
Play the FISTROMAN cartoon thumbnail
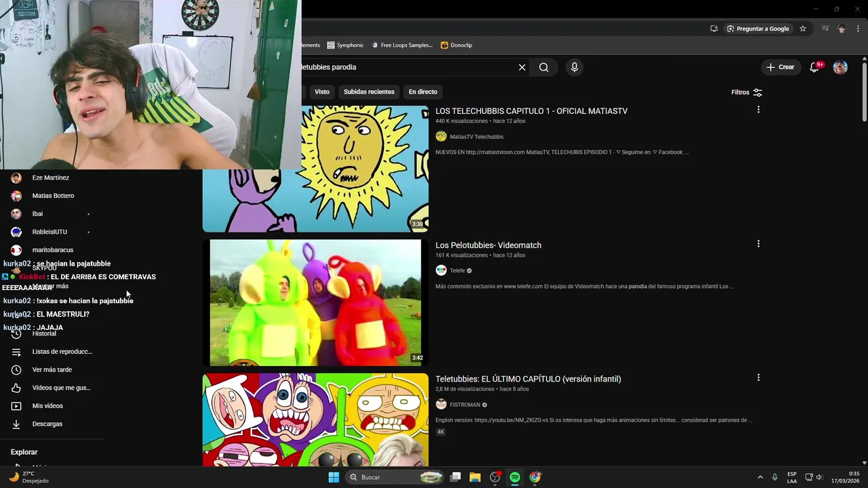315,420
